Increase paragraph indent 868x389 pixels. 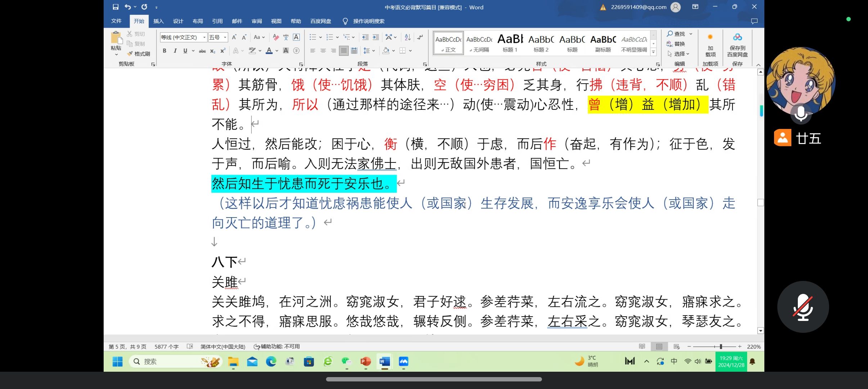pos(376,37)
